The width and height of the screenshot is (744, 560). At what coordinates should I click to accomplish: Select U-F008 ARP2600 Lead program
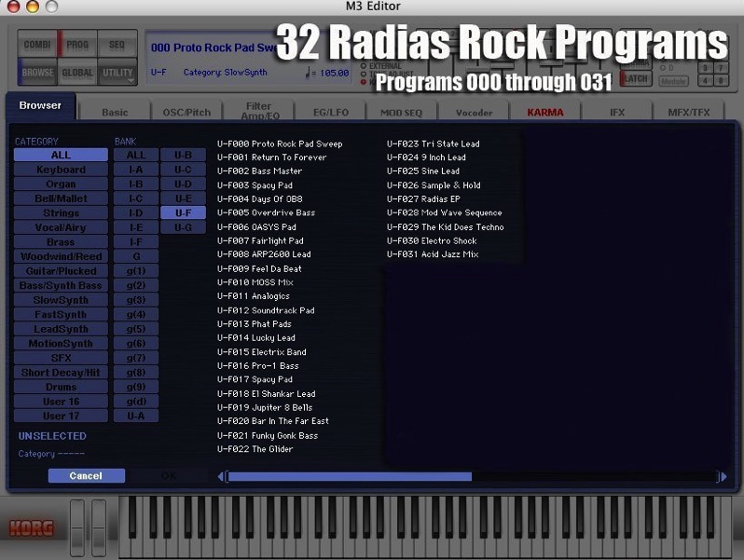tap(264, 254)
